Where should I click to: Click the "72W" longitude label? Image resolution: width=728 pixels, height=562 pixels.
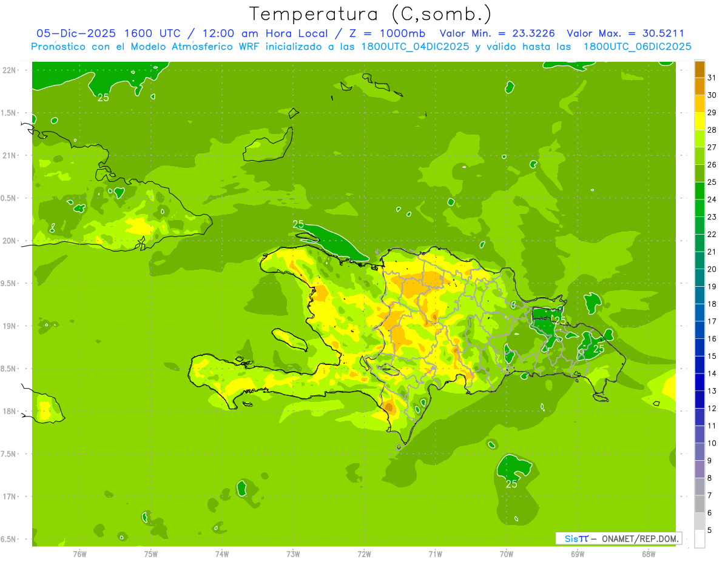364,554
